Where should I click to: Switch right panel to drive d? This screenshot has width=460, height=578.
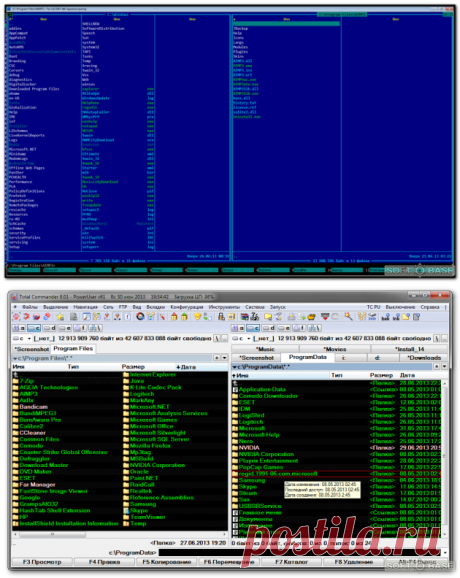268,328
